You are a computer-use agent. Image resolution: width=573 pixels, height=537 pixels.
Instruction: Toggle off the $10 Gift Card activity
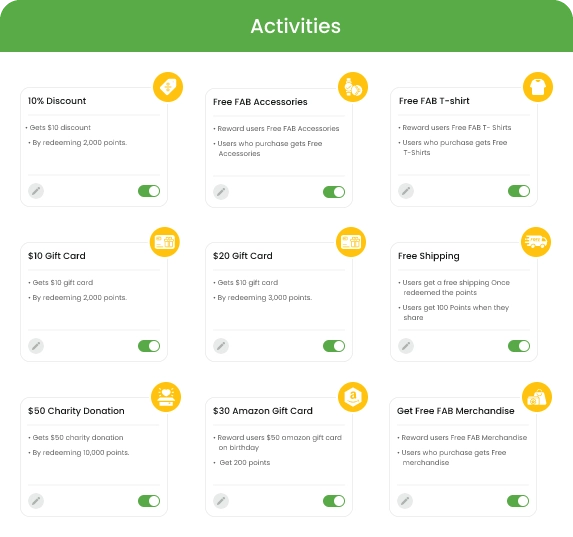coord(149,346)
